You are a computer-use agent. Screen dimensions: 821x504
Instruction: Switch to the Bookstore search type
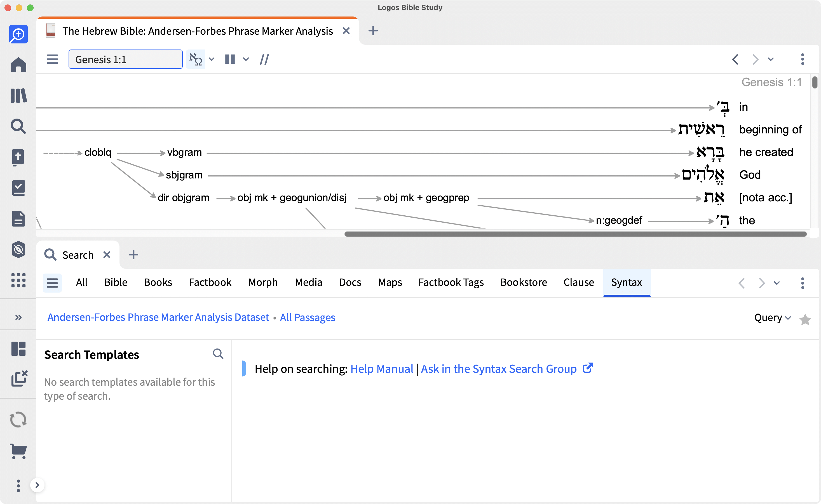pos(524,282)
